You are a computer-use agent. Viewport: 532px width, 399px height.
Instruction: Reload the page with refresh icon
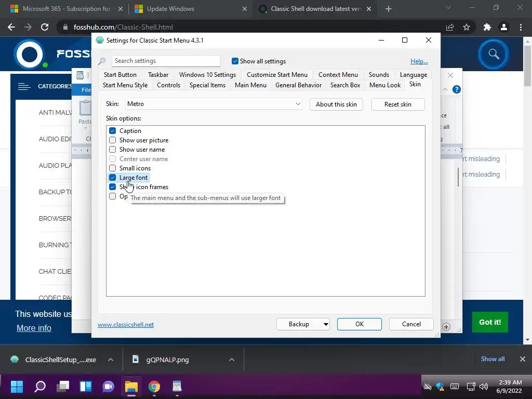45,27
